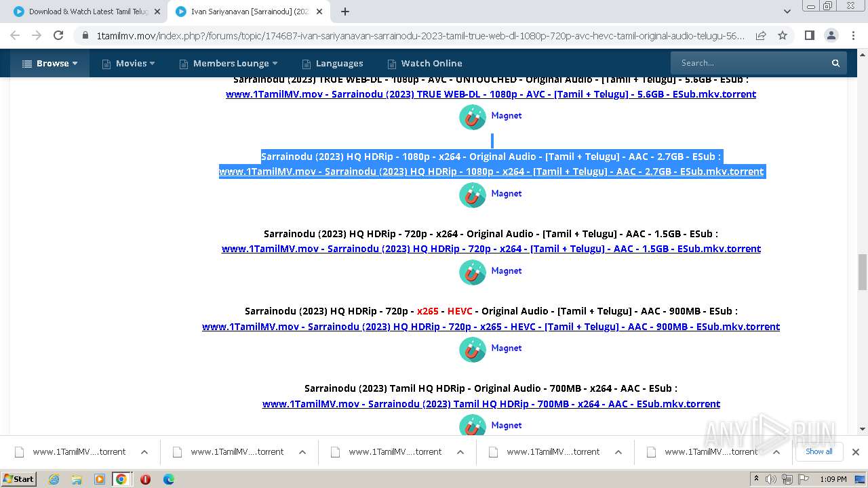Click the site Search input field

click(x=749, y=63)
